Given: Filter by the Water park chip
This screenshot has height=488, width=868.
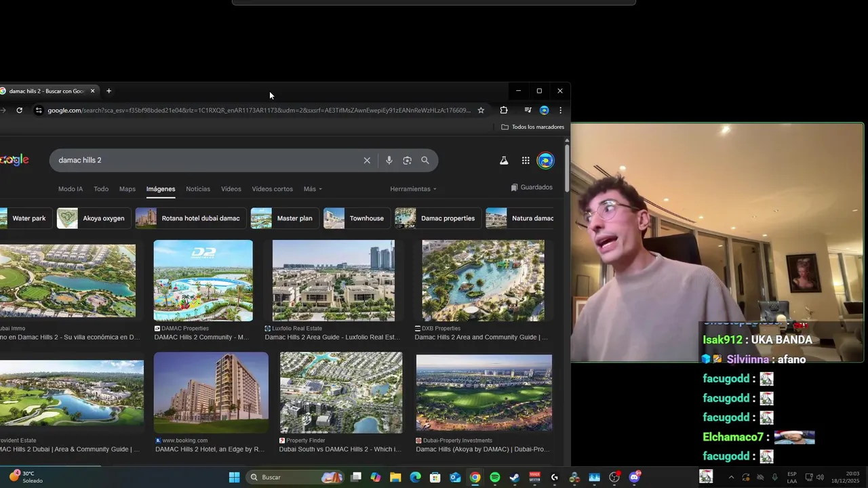Looking at the screenshot, I should (x=26, y=218).
